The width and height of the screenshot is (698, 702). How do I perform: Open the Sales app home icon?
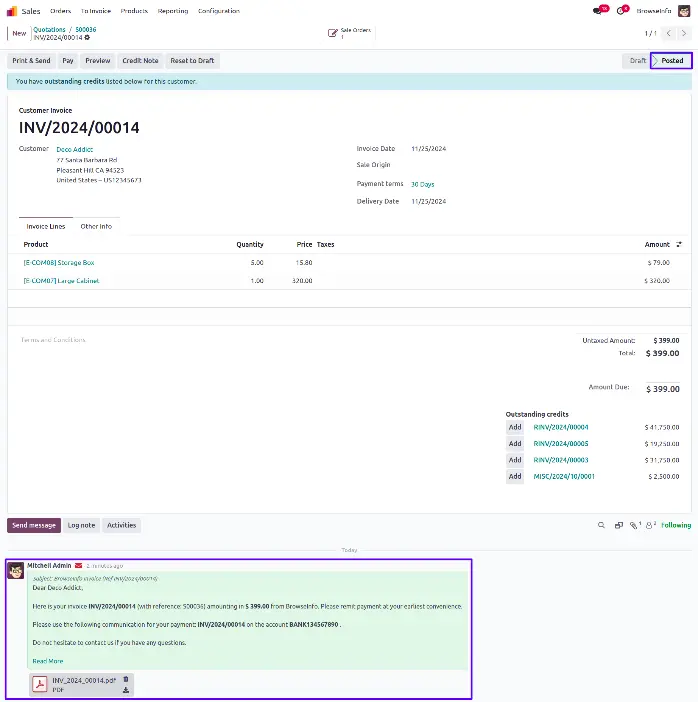point(12,11)
